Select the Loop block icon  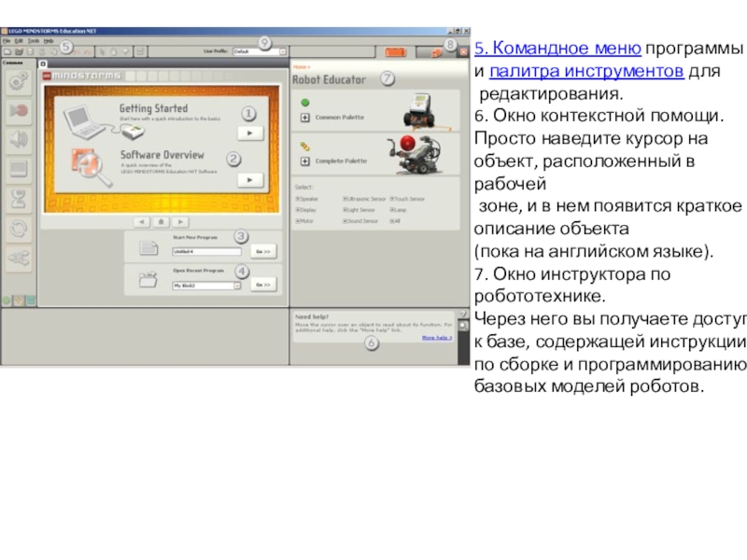[x=18, y=229]
